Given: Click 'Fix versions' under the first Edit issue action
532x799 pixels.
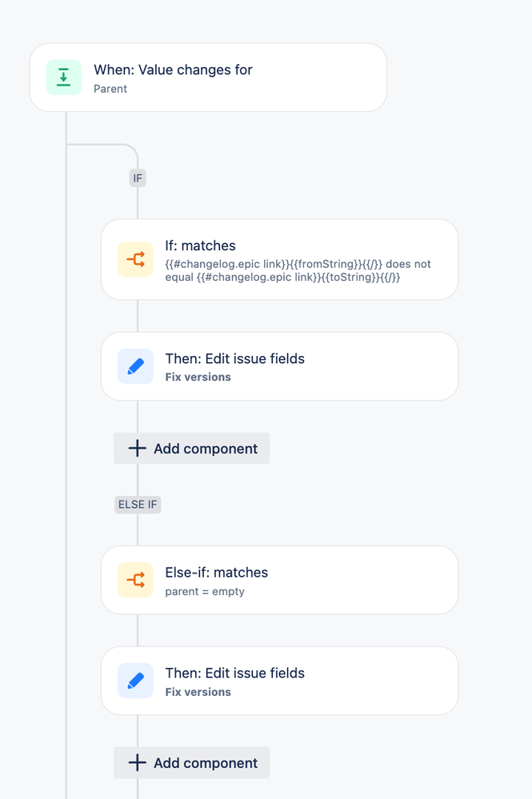Looking at the screenshot, I should click(198, 377).
